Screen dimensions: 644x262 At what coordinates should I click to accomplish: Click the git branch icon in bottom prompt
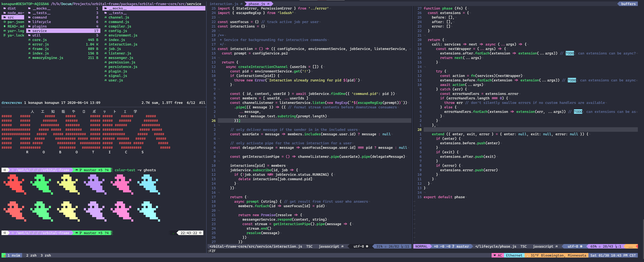[80, 233]
